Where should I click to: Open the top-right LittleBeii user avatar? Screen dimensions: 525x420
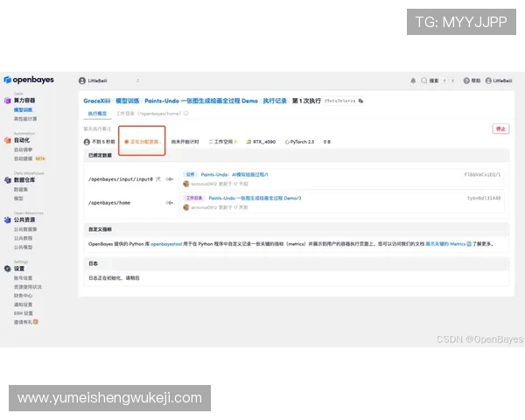(x=488, y=80)
